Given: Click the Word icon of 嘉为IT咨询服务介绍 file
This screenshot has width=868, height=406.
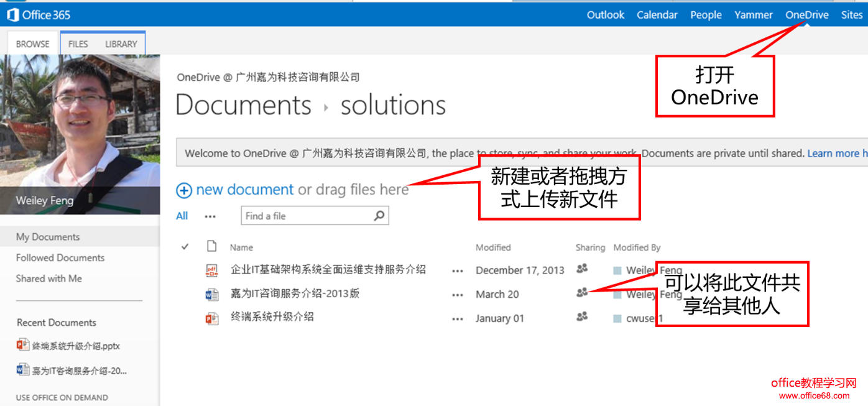Looking at the screenshot, I should click(x=212, y=295).
